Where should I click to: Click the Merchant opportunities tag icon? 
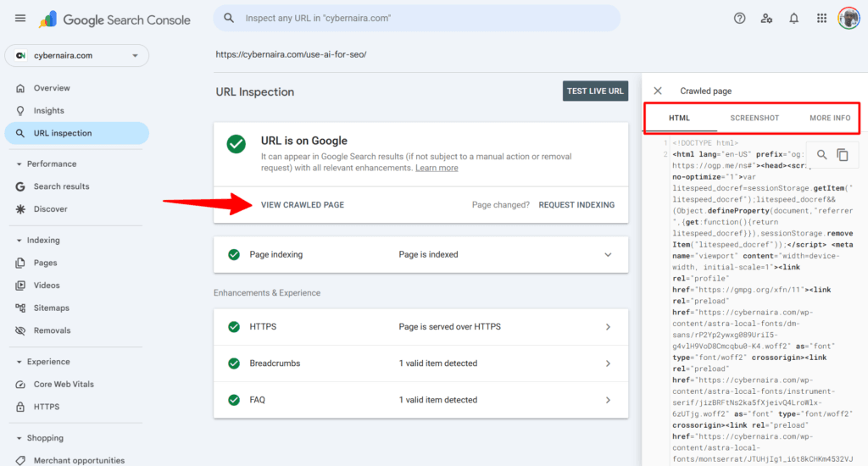point(20,460)
